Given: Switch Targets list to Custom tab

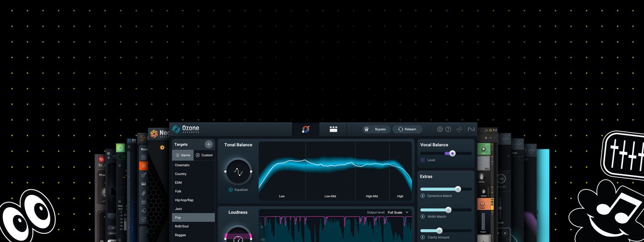Looking at the screenshot, I should [x=204, y=155].
